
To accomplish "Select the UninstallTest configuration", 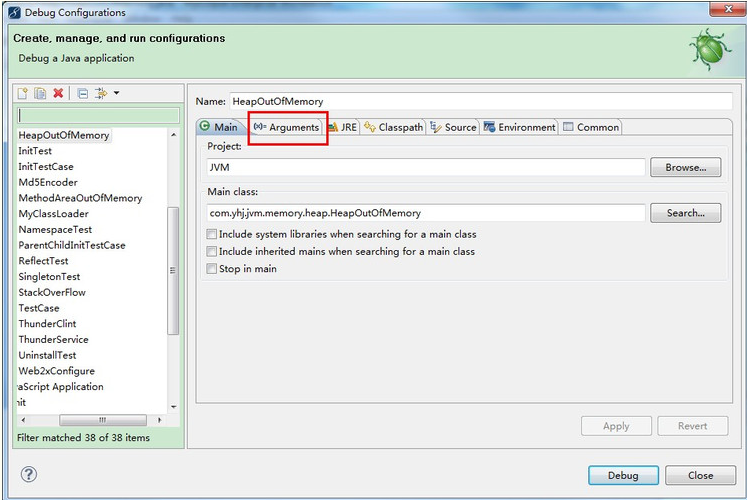I will pos(47,355).
